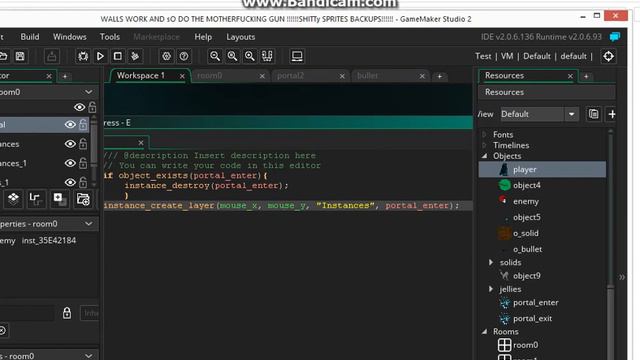Click the Zoom Reset magnifier icon

tap(232, 56)
